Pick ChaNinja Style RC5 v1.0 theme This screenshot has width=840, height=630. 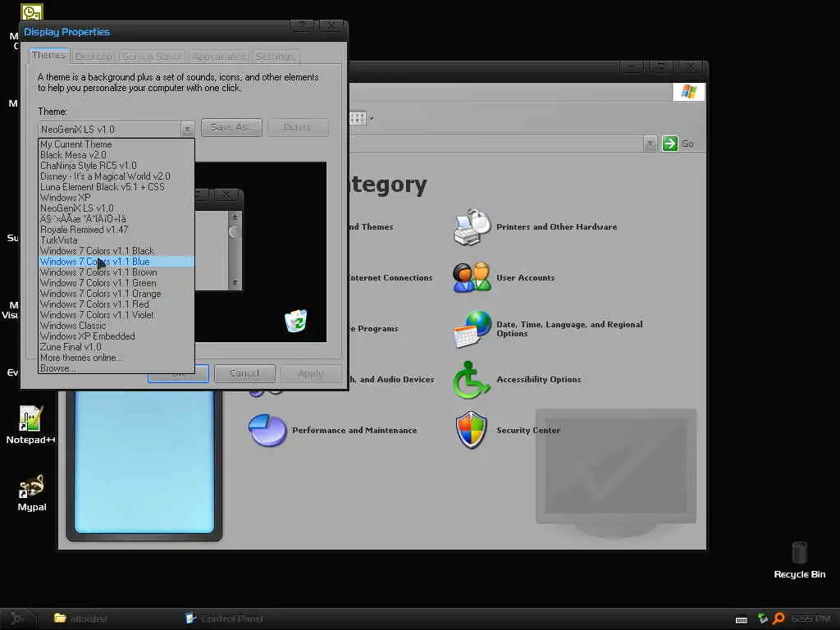[116, 166]
